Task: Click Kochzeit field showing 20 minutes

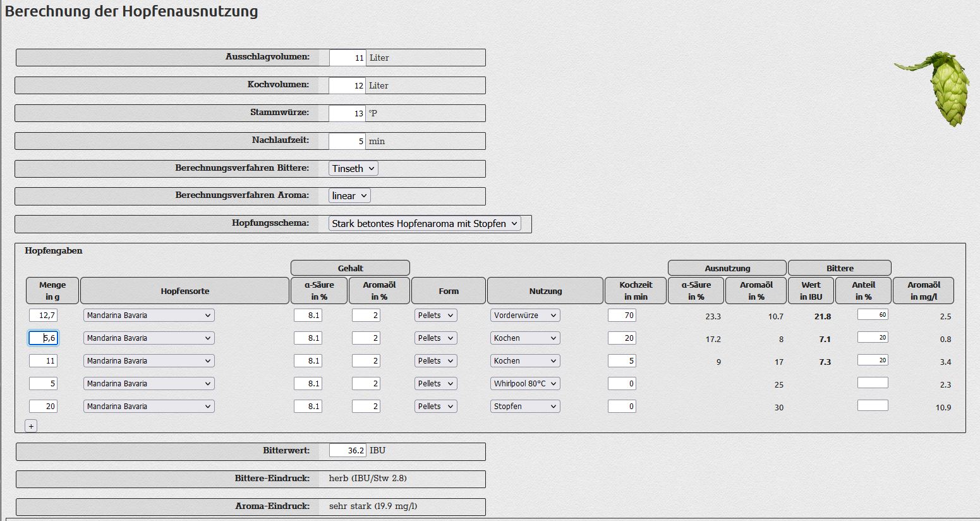Action: tap(622, 338)
